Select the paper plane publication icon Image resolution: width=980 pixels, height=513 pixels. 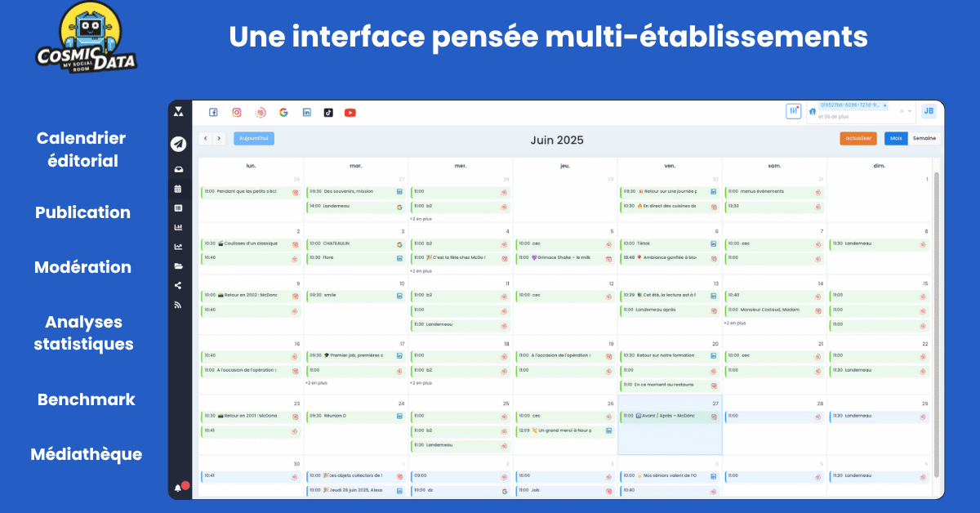click(178, 143)
